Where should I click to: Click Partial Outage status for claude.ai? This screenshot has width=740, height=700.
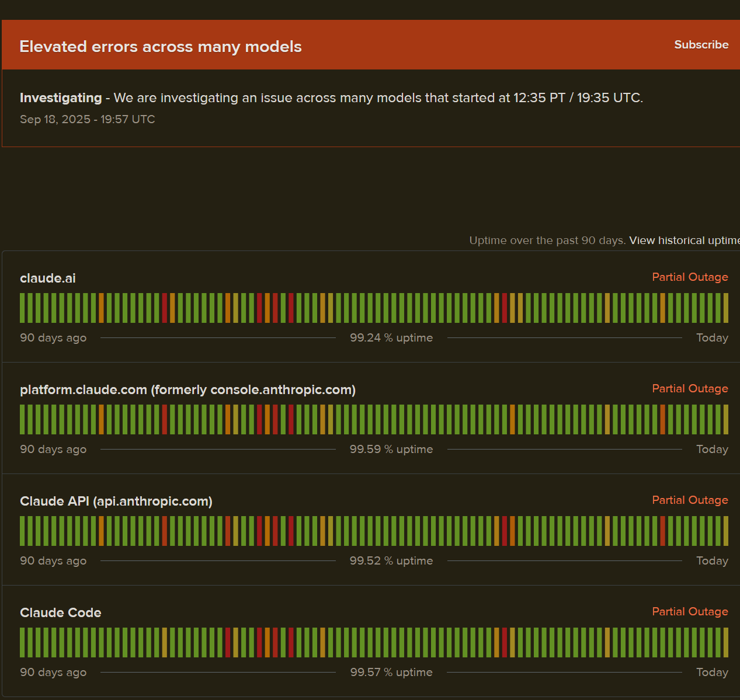tap(690, 277)
